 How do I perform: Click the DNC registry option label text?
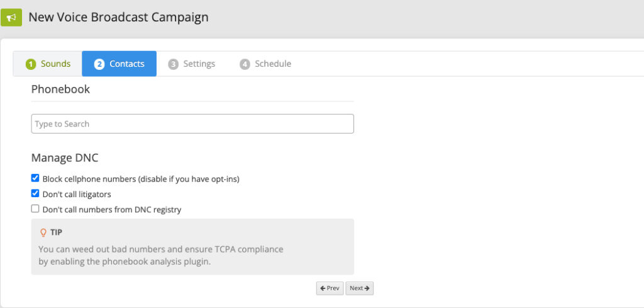(x=112, y=210)
